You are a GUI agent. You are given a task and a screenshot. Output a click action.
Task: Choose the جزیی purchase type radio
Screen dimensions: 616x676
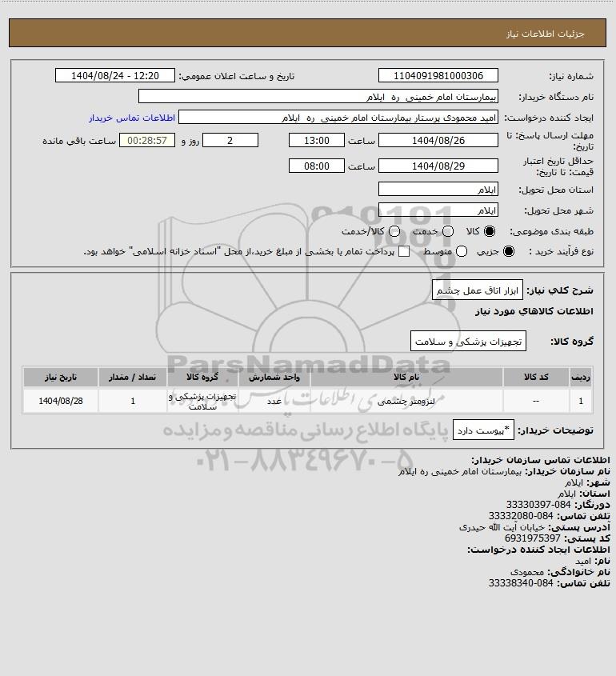(x=509, y=251)
